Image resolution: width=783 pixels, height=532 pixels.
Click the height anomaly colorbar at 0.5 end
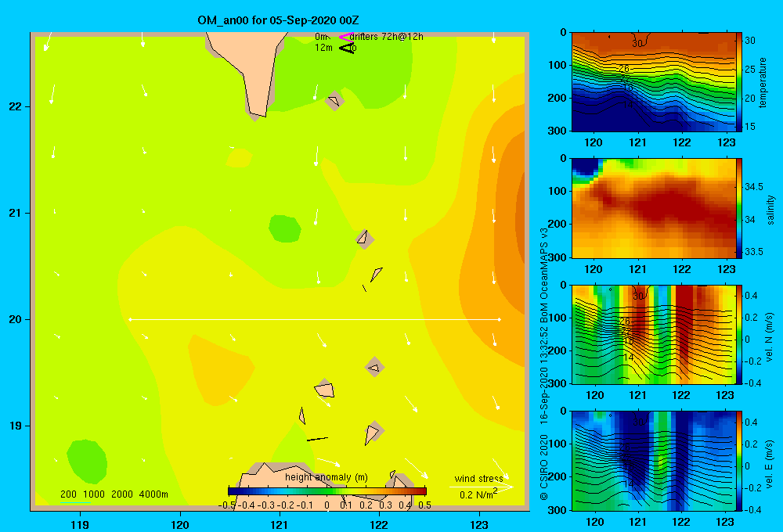pyautogui.click(x=423, y=491)
